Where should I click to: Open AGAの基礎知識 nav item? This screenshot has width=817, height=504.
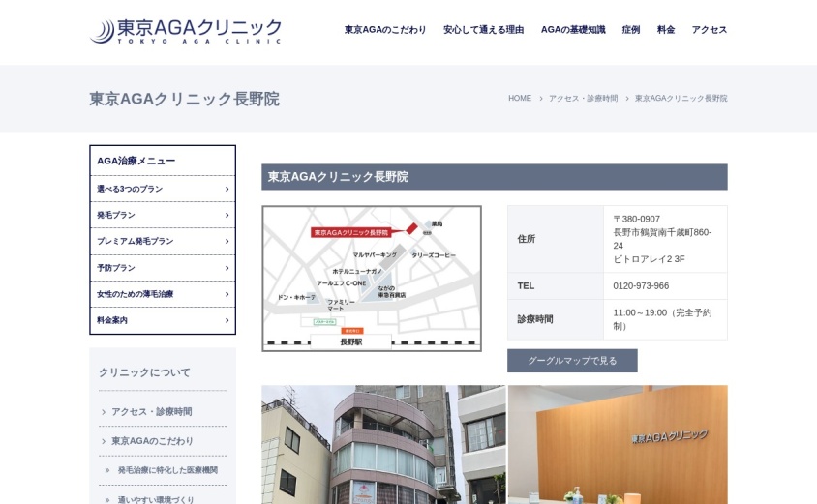[573, 30]
